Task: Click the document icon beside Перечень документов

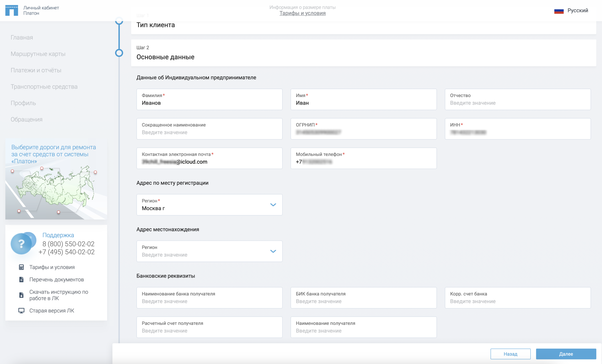Action: (21, 280)
